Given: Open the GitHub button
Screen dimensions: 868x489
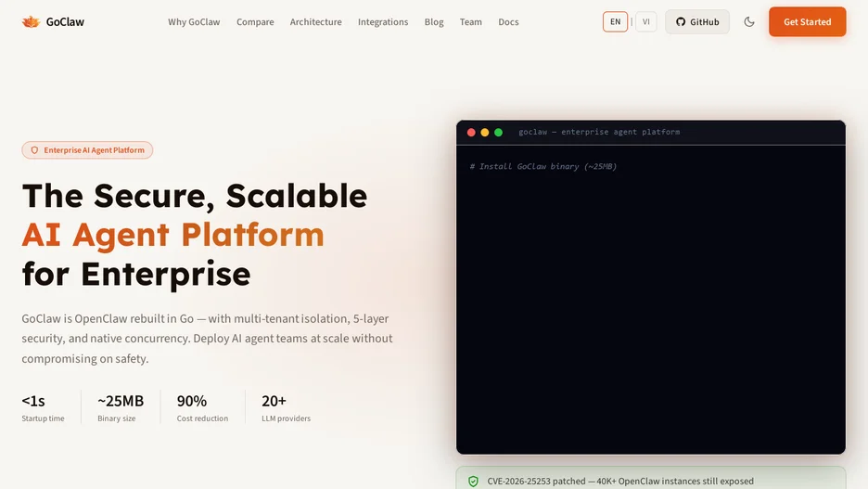Looking at the screenshot, I should (697, 21).
